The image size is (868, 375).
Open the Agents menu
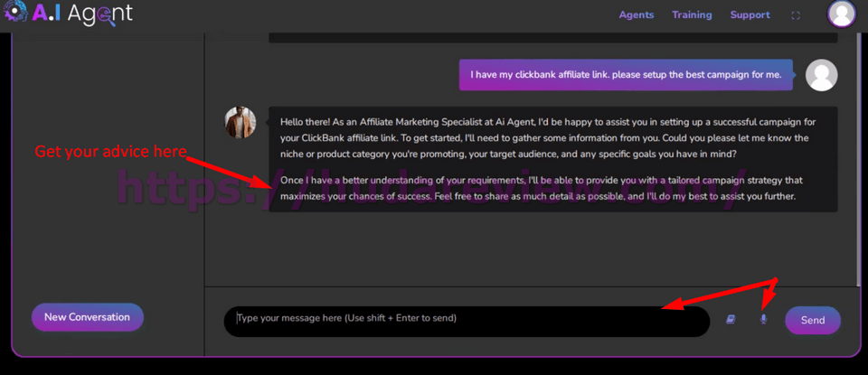click(x=636, y=15)
